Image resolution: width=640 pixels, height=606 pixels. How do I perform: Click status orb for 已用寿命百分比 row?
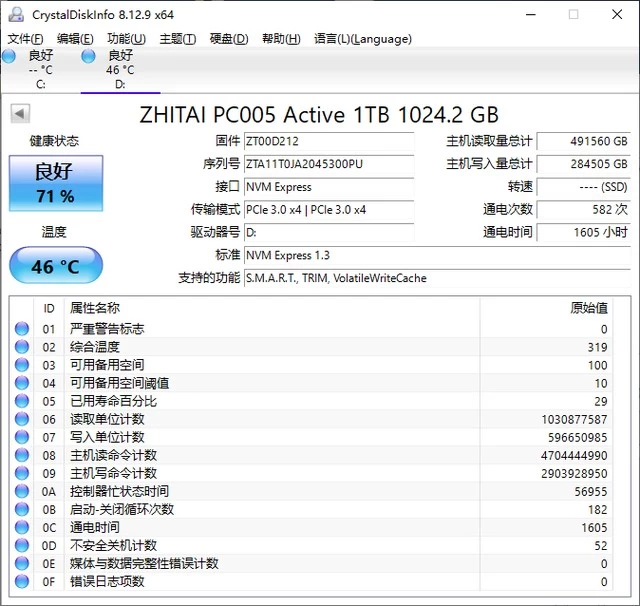click(x=22, y=401)
